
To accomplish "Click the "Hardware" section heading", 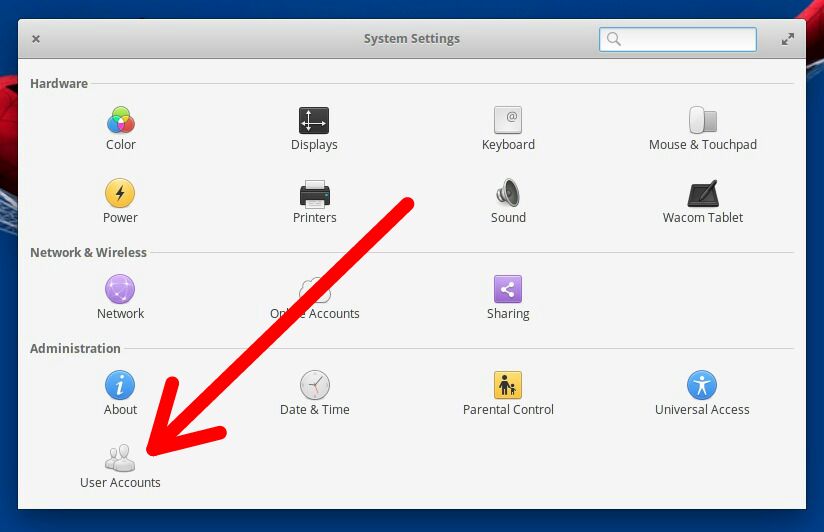I will click(x=59, y=84).
